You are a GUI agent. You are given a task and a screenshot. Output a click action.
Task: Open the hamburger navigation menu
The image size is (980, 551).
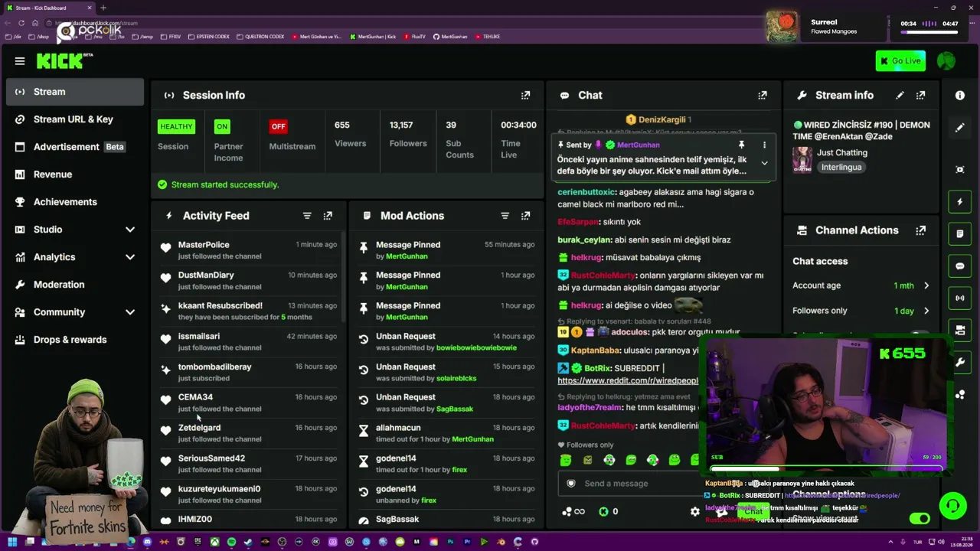[20, 61]
